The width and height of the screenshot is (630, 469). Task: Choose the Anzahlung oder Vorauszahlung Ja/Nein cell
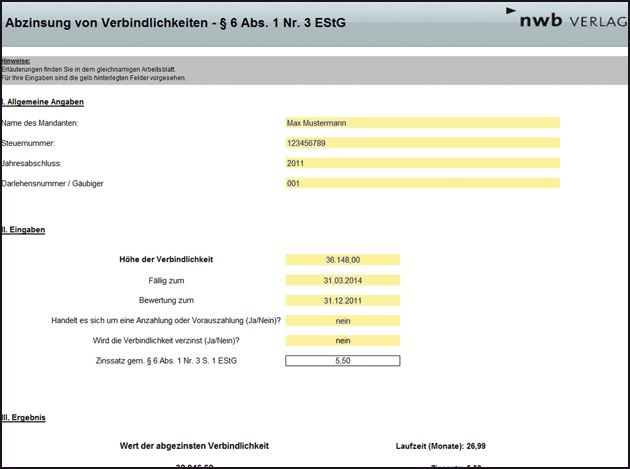(x=342, y=320)
